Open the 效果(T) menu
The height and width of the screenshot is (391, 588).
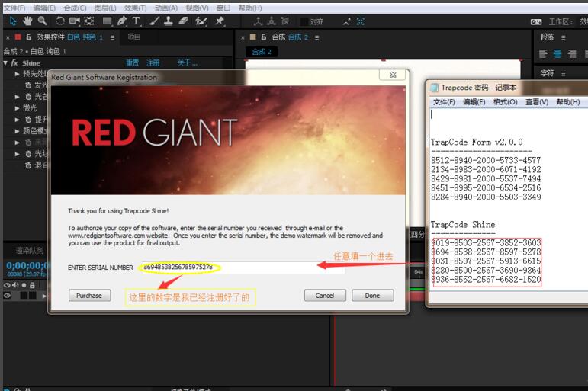135,8
